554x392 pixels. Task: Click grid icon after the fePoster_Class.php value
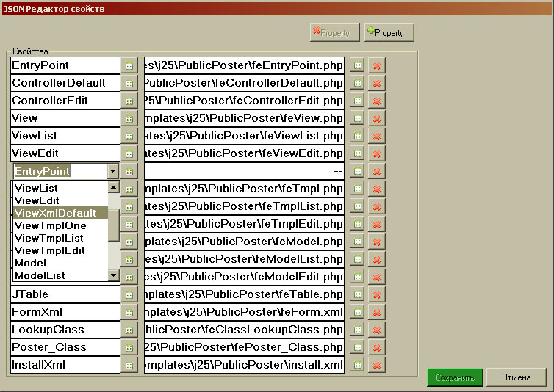click(x=358, y=348)
